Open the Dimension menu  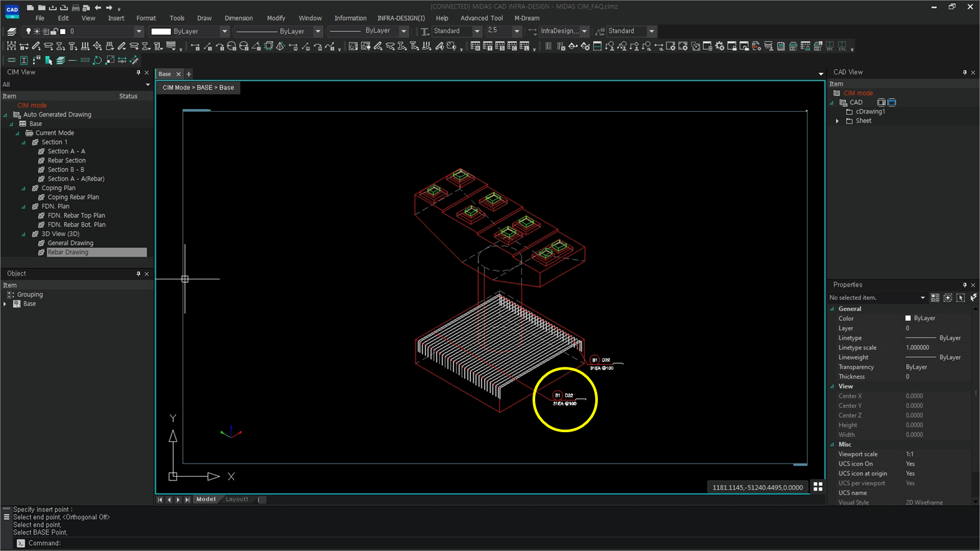238,18
